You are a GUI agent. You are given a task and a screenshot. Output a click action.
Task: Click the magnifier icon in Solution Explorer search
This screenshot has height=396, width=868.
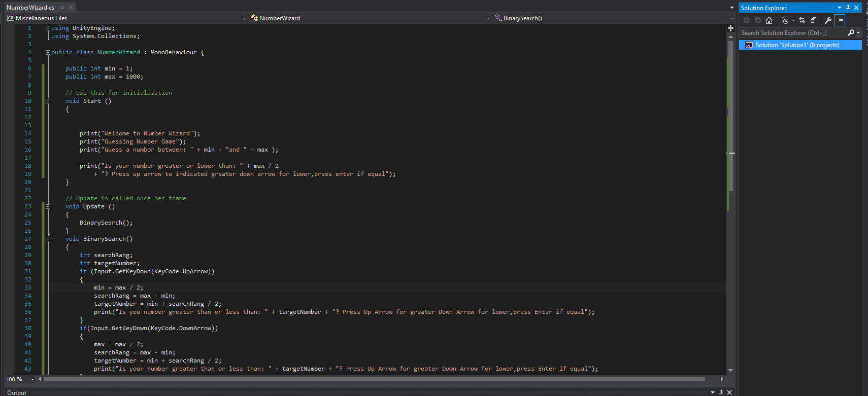[x=851, y=33]
